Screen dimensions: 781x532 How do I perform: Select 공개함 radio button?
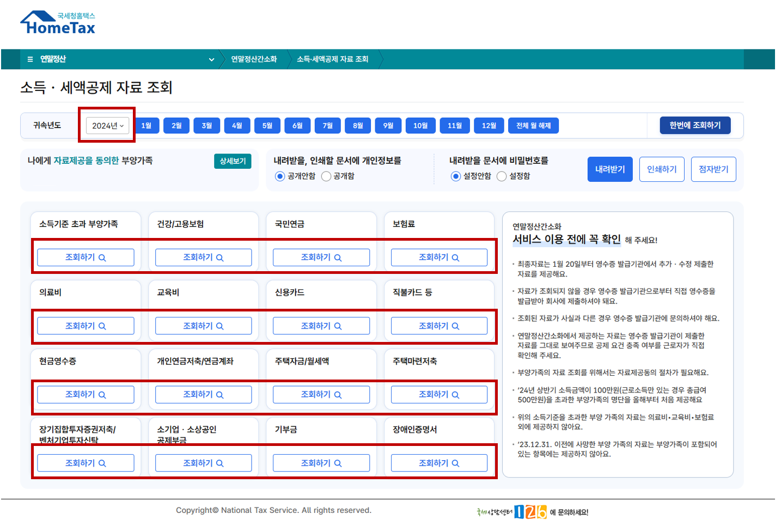point(326,176)
